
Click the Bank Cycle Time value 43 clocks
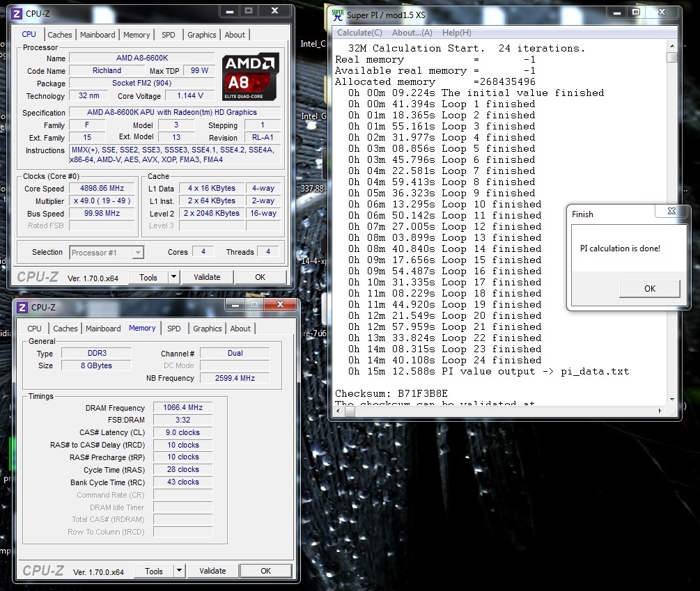[x=182, y=482]
